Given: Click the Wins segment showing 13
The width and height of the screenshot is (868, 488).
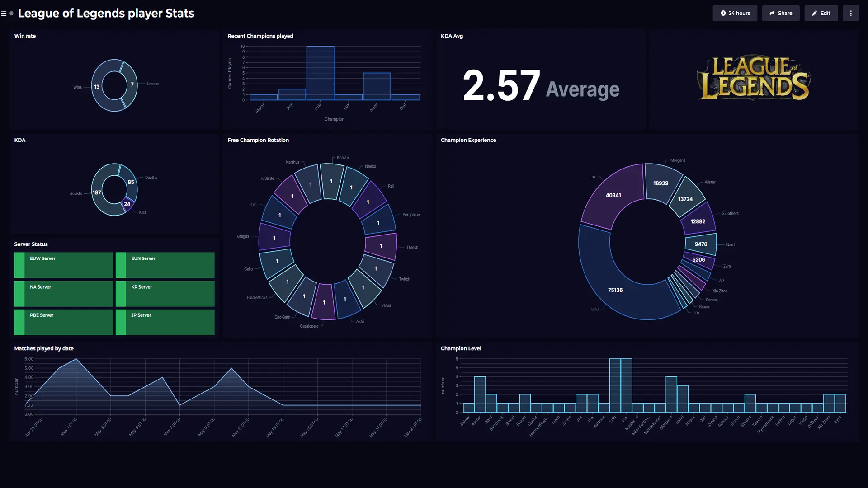Looking at the screenshot, I should point(97,87).
